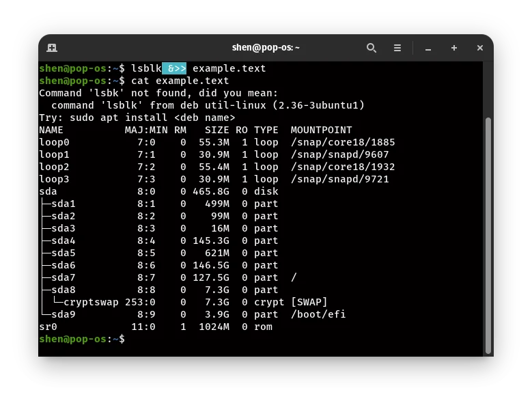Click the 621M size value
The height and width of the screenshot is (399, 532).
coord(216,253)
